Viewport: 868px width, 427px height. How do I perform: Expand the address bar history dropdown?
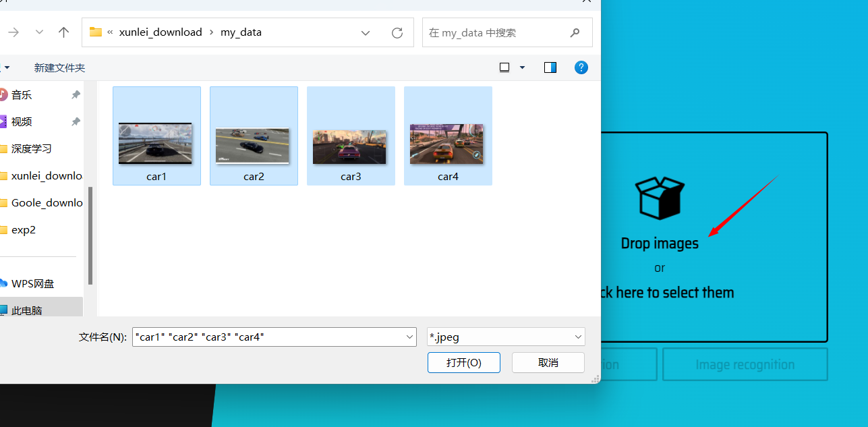366,32
